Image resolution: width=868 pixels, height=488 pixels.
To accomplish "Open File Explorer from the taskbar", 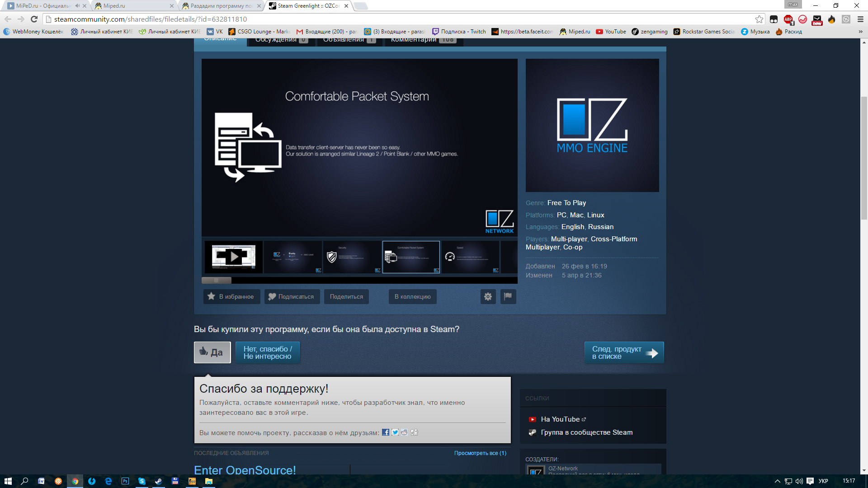I will tap(209, 481).
